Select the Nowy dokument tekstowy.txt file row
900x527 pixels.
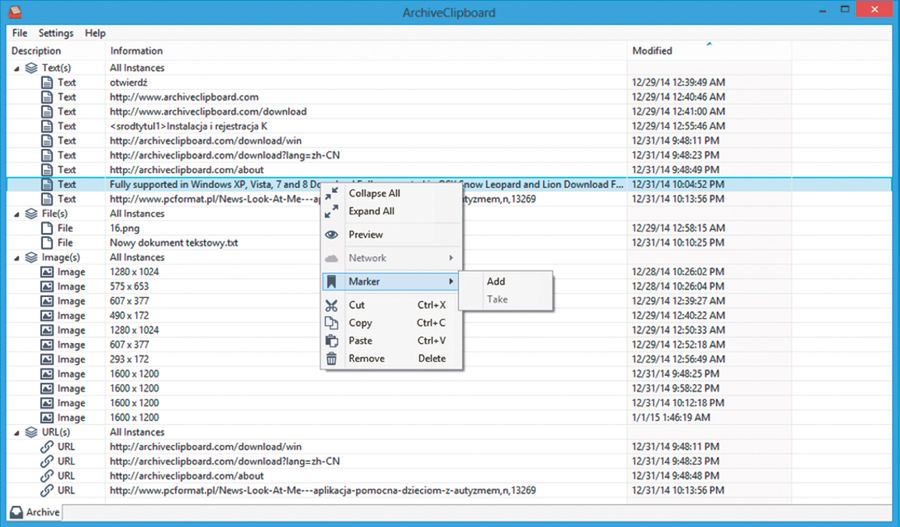click(x=174, y=243)
